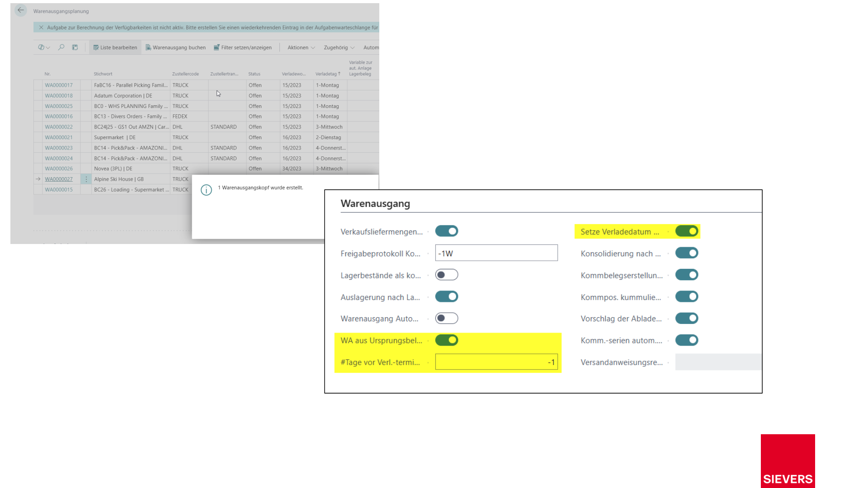
Task: Toggle Kommpos. kummulie... switch
Action: pyautogui.click(x=687, y=297)
